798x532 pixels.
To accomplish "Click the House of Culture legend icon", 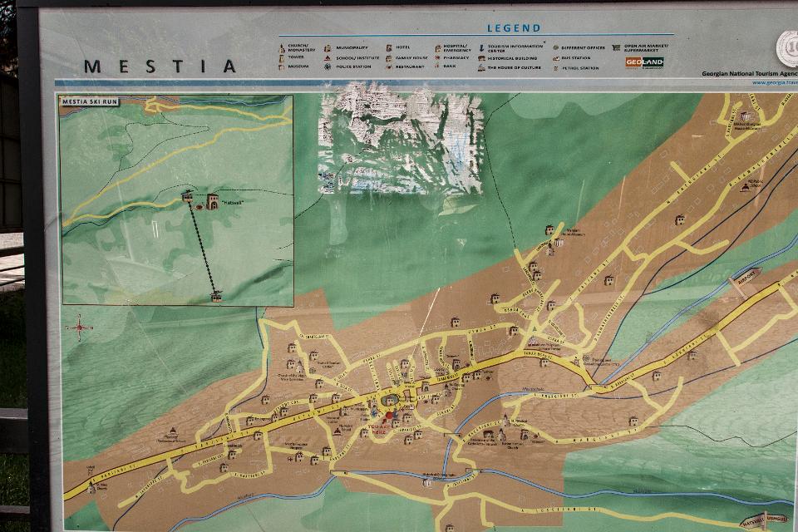I will (x=481, y=67).
